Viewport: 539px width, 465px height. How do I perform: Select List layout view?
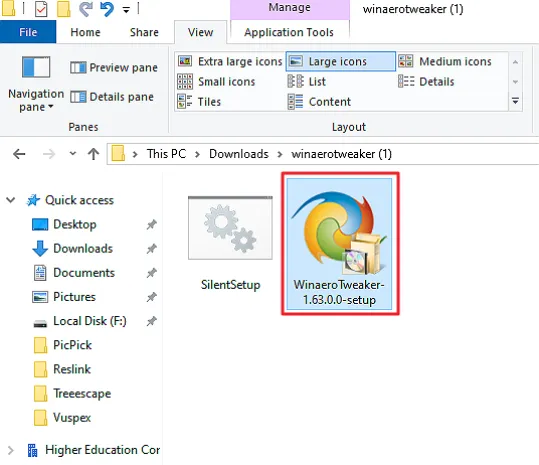tap(307, 82)
